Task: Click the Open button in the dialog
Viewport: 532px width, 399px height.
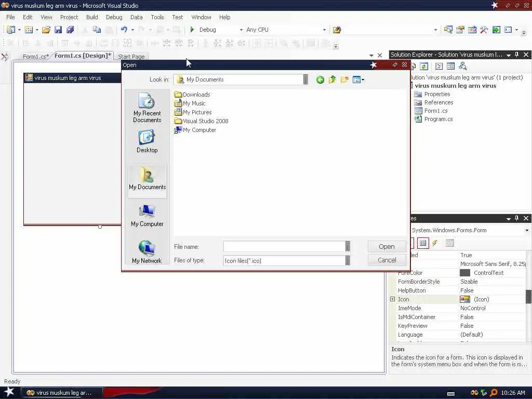Action: pyautogui.click(x=387, y=247)
